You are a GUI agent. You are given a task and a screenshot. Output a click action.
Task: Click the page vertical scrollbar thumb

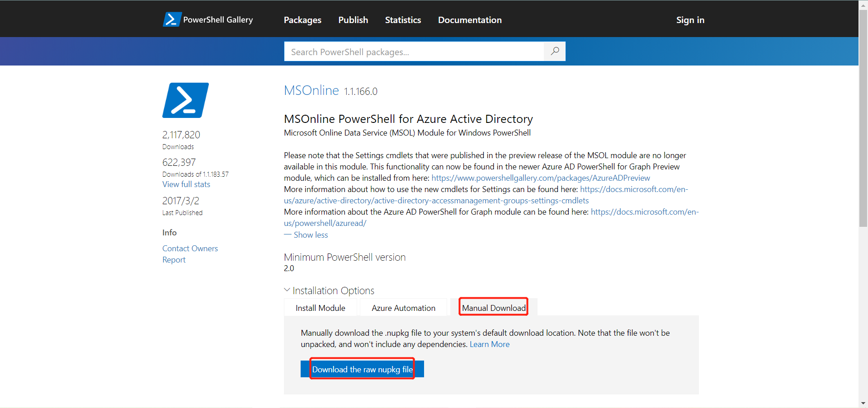click(863, 118)
